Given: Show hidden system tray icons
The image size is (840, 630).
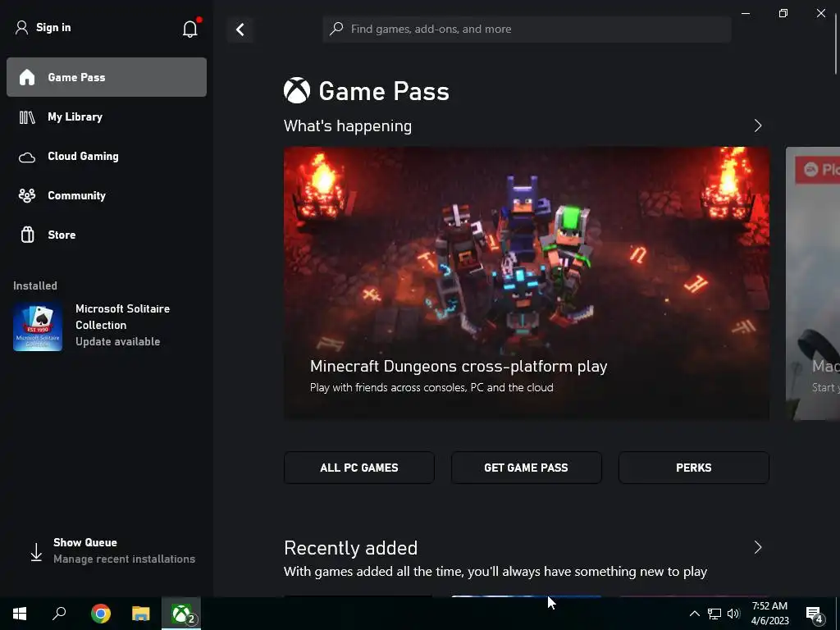Looking at the screenshot, I should [694, 614].
